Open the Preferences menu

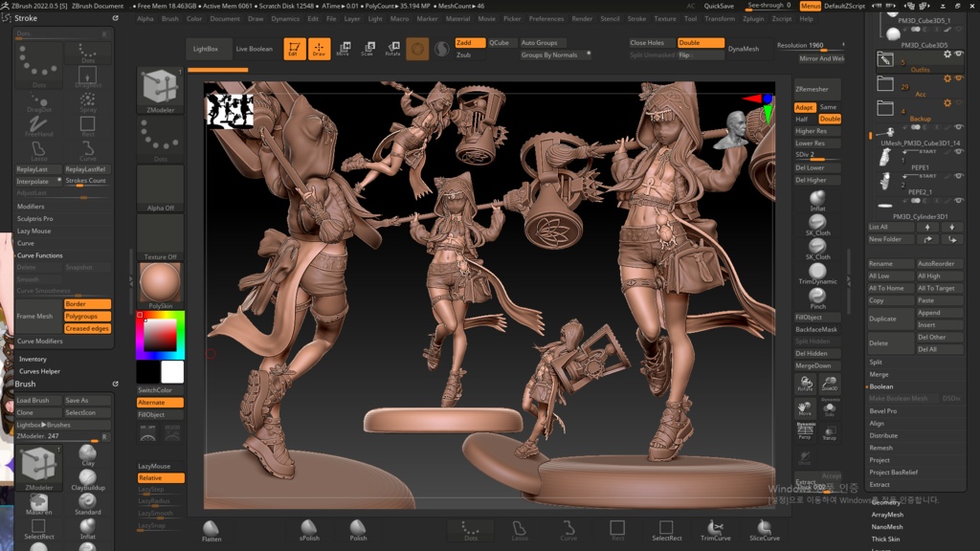pyautogui.click(x=546, y=19)
